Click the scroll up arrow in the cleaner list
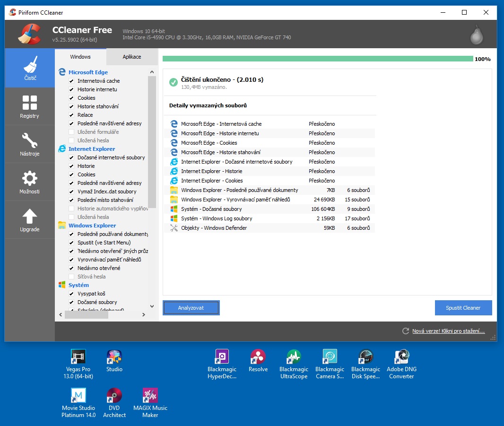Image resolution: width=504 pixels, height=426 pixels. pos(152,72)
